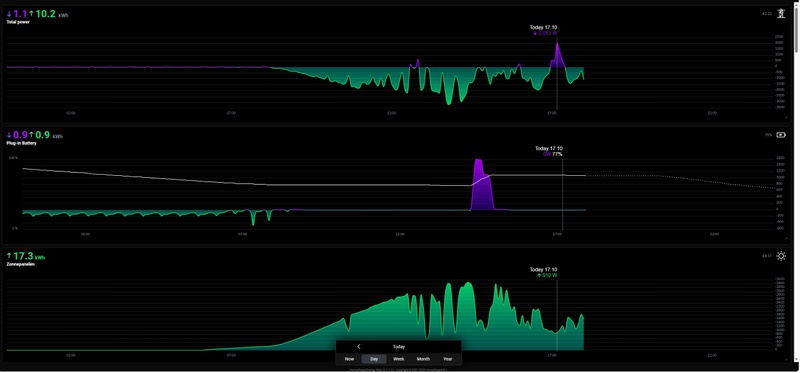The image size is (800, 373).
Task: Click the Total power title
Action: pos(18,22)
